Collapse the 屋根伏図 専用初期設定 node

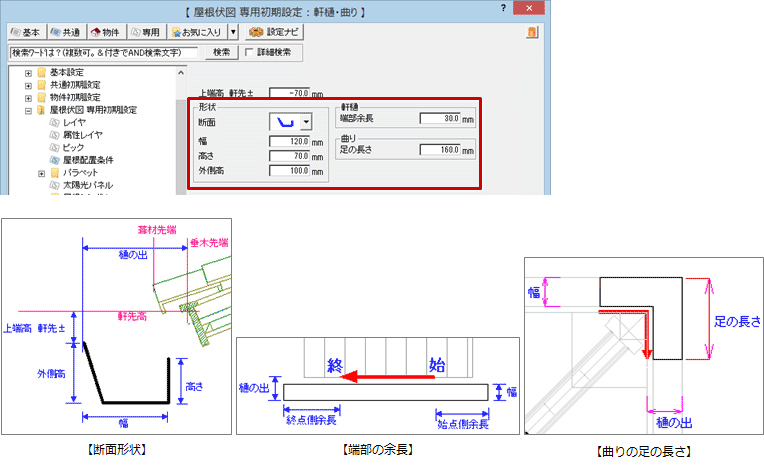28,111
